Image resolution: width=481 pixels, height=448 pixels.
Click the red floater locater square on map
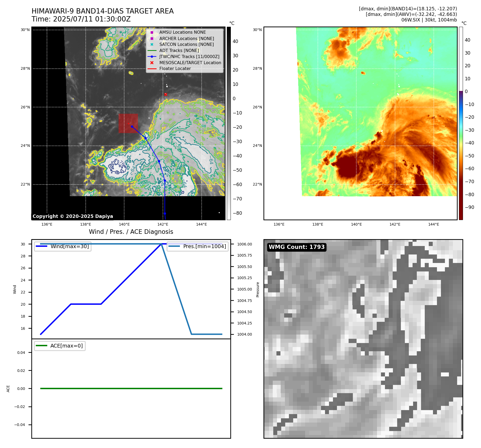(128, 124)
